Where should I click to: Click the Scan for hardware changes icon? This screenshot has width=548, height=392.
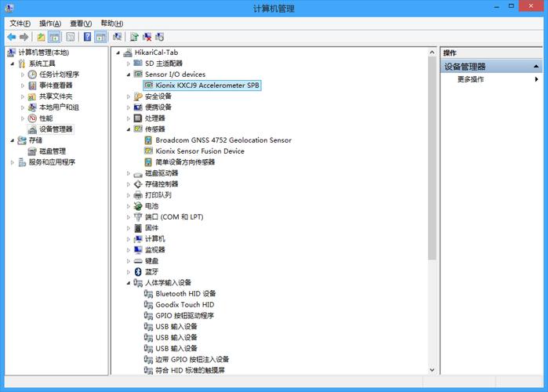(x=118, y=37)
